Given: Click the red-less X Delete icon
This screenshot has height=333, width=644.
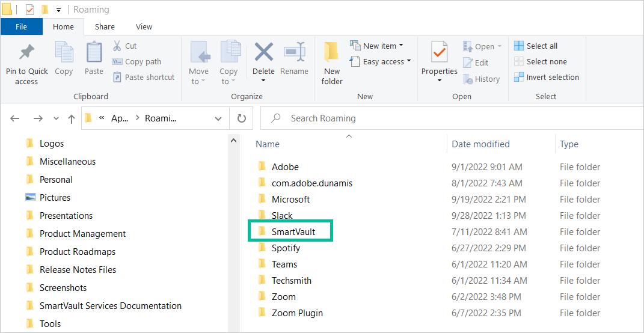Looking at the screenshot, I should point(264,52).
